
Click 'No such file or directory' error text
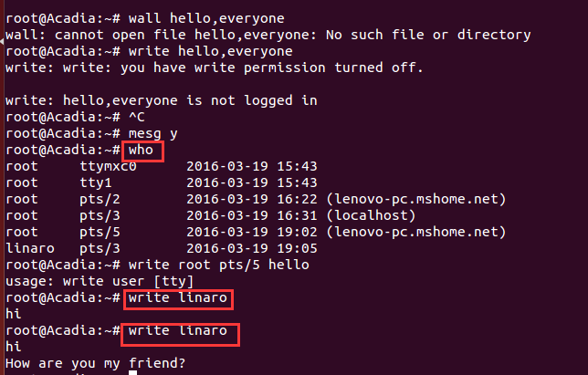pyautogui.click(x=428, y=35)
